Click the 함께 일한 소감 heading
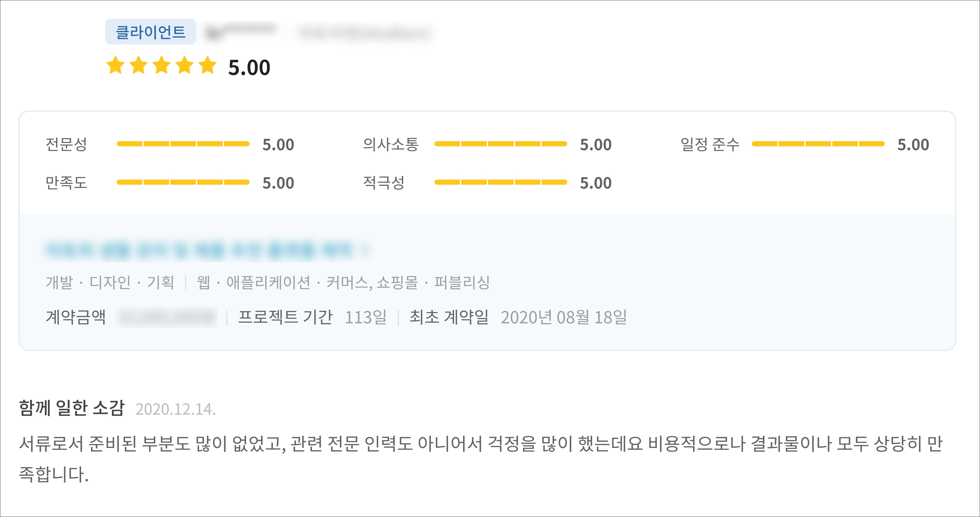 point(72,408)
